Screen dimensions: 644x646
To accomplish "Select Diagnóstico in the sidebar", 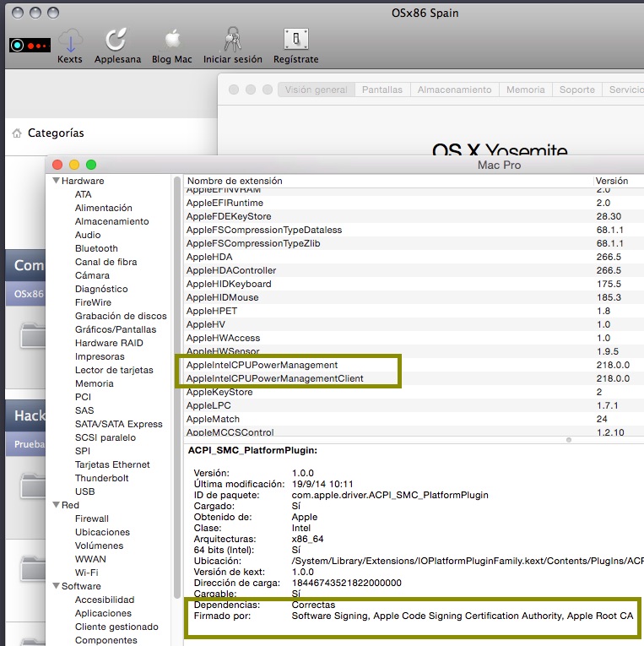I will coord(101,289).
